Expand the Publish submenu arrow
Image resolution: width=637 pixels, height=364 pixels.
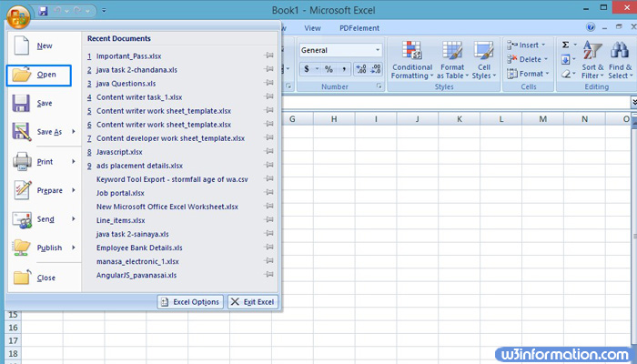click(x=74, y=247)
